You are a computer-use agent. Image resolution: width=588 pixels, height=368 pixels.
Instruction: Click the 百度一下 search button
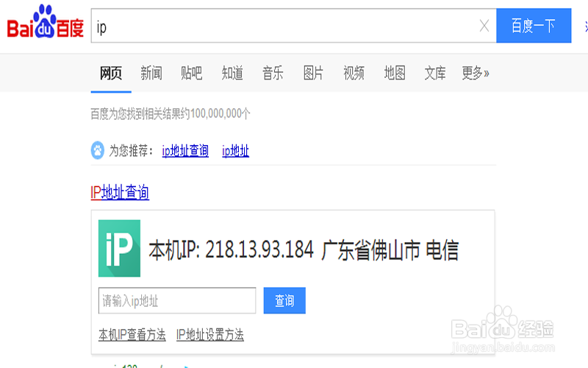[534, 26]
